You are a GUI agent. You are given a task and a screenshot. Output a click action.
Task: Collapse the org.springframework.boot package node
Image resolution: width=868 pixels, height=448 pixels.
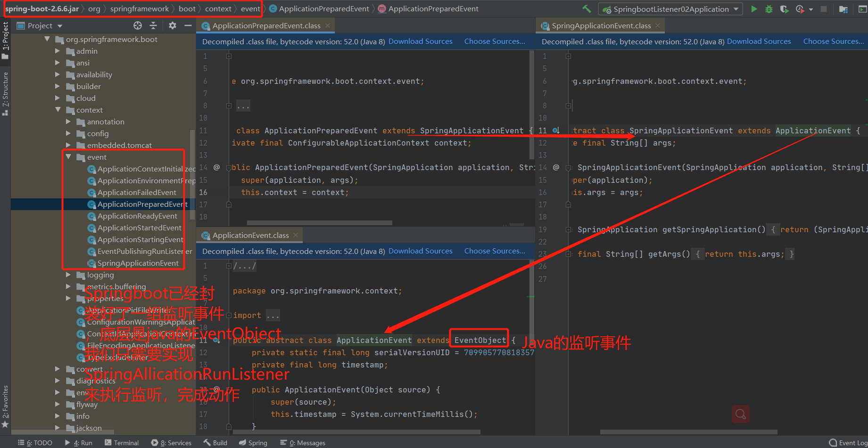point(47,39)
